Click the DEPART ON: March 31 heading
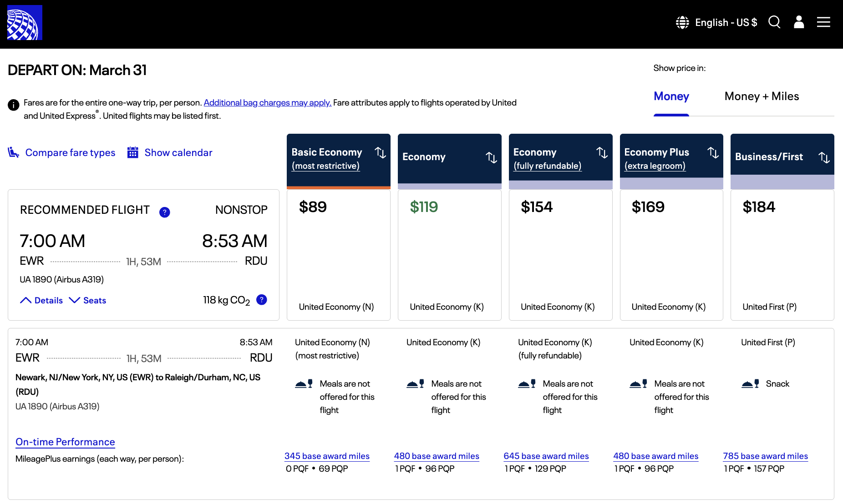The image size is (843, 504). click(x=77, y=70)
